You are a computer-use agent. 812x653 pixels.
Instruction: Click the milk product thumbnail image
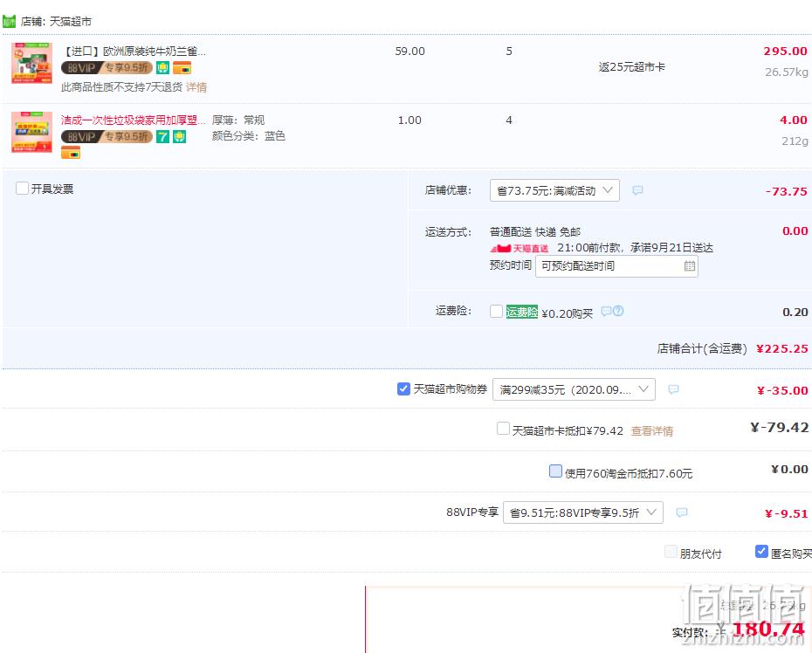32,63
